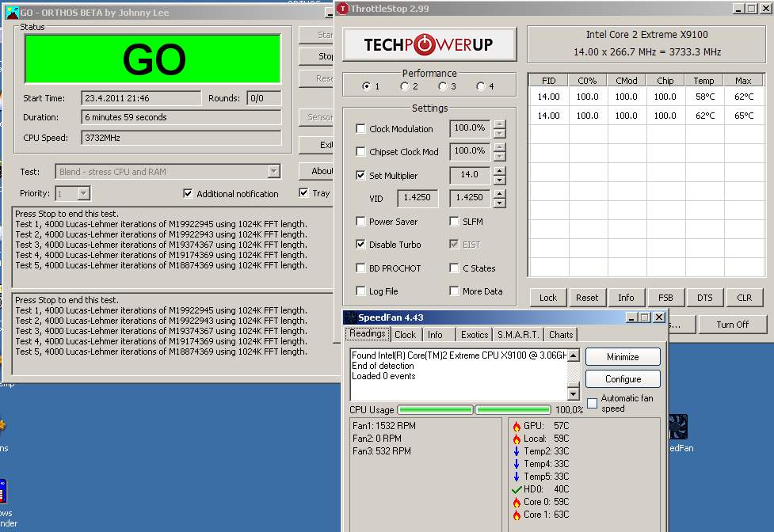Toggle the Tray checkbox in ORTHOS
Viewport: 774px width, 532px height.
pyautogui.click(x=303, y=193)
